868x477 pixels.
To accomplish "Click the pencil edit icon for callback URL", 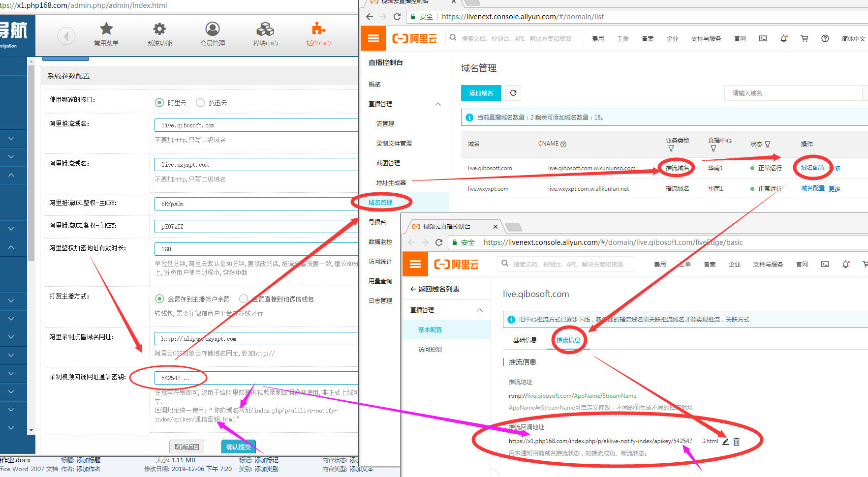I will (725, 442).
